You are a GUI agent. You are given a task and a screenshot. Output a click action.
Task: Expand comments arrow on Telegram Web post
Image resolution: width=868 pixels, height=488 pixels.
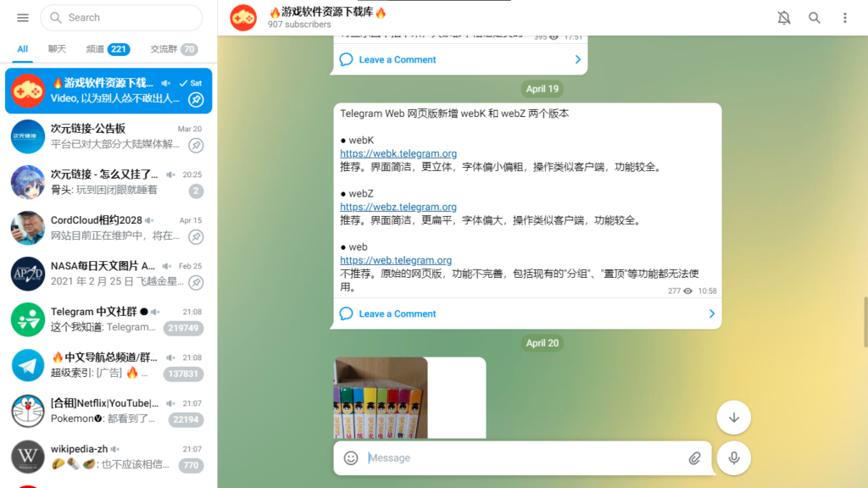coord(712,313)
